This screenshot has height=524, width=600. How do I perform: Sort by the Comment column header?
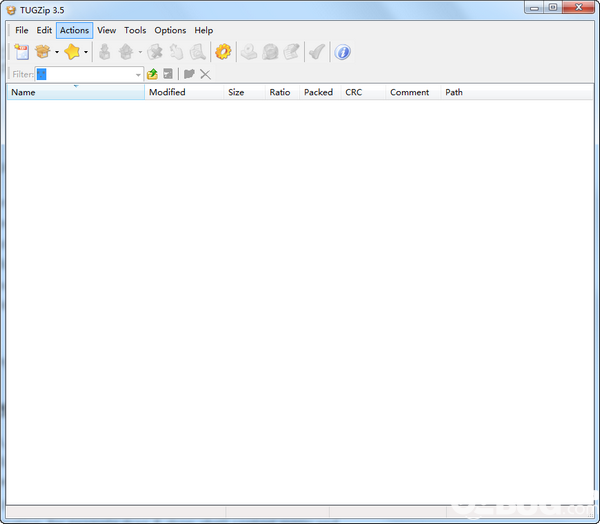click(413, 92)
